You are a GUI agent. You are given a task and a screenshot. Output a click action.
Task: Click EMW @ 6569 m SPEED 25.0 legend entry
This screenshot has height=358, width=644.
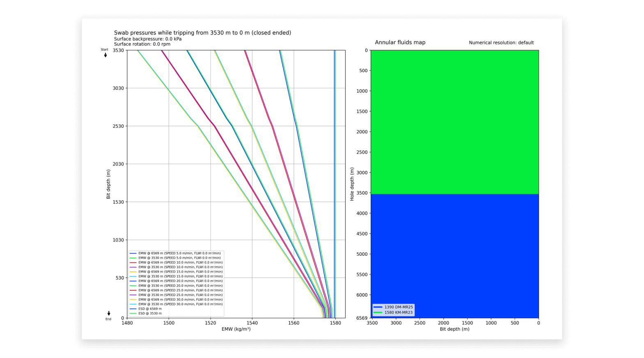[x=180, y=290]
